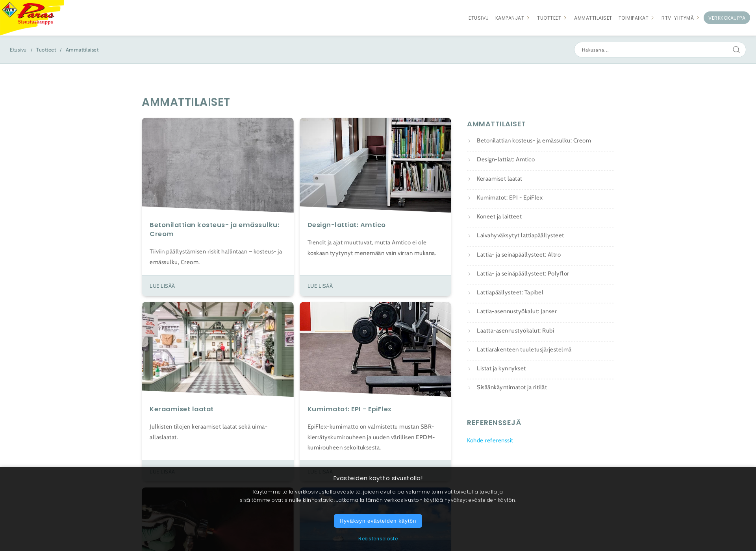Open the Keraamiset laatat market hall image

(217, 349)
